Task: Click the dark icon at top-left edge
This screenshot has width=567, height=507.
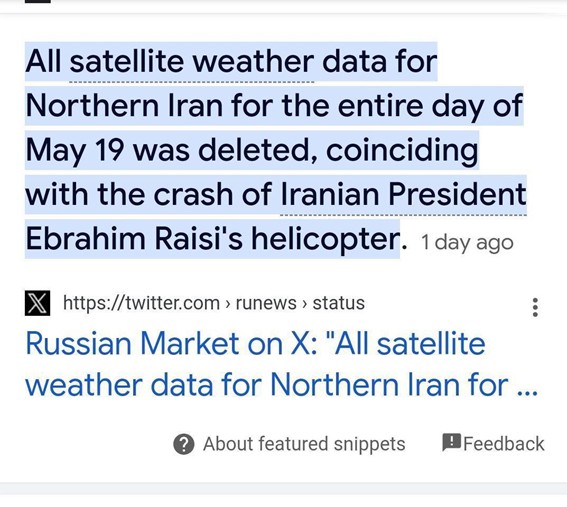Action: click(x=38, y=1)
